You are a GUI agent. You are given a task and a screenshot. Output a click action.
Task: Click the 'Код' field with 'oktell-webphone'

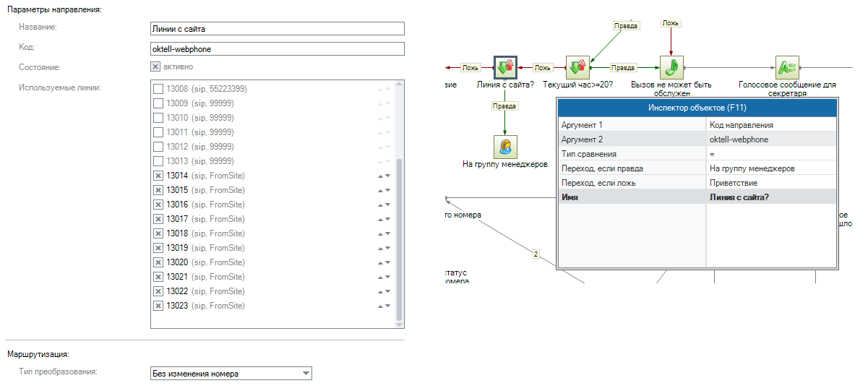[x=277, y=48]
